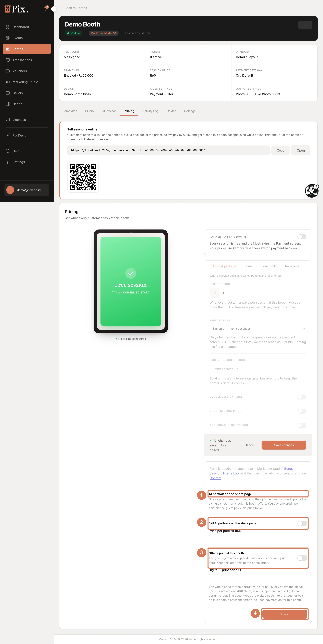Viewport: 323px width, 644px height.
Task: Select the Time pricing sub-tab
Action: [x=249, y=266]
